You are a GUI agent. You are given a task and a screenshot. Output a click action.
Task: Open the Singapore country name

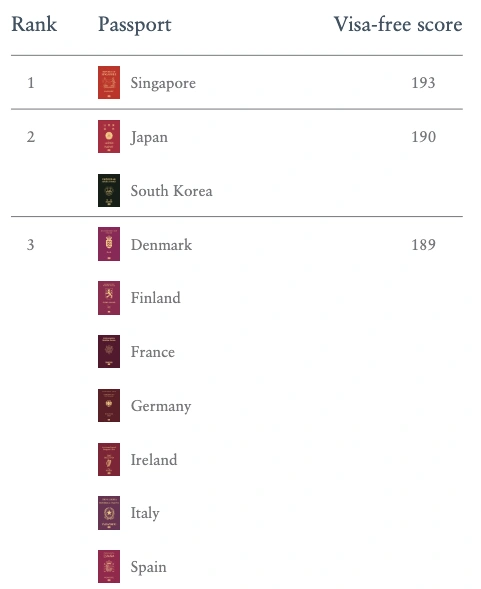click(163, 83)
